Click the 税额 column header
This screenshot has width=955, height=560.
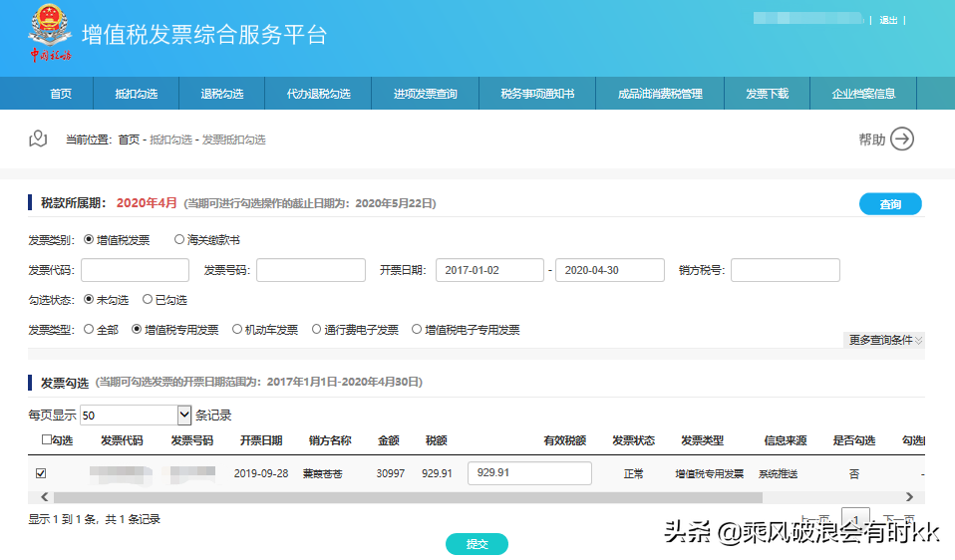436,440
